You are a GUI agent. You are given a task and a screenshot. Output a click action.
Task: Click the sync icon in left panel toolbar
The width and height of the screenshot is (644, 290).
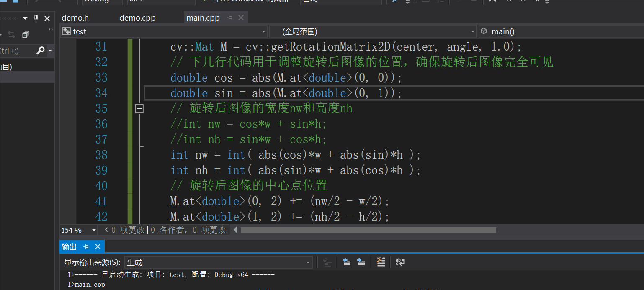(x=11, y=35)
